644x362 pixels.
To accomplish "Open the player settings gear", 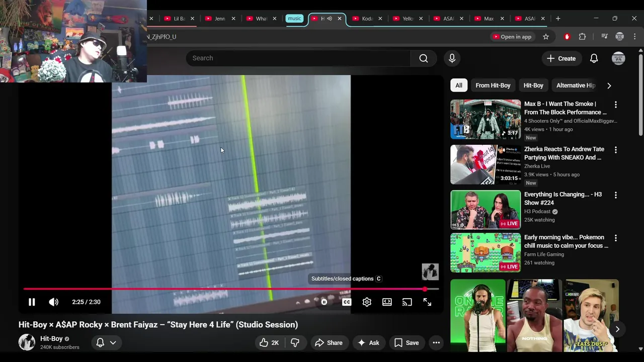I will 367,302.
